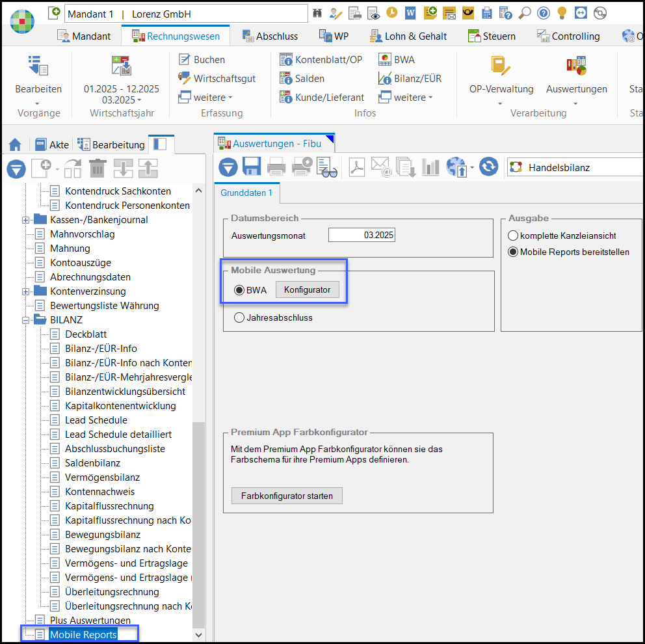Choose komplette Kanzleiansicht output option
The width and height of the screenshot is (645, 644).
(512, 235)
